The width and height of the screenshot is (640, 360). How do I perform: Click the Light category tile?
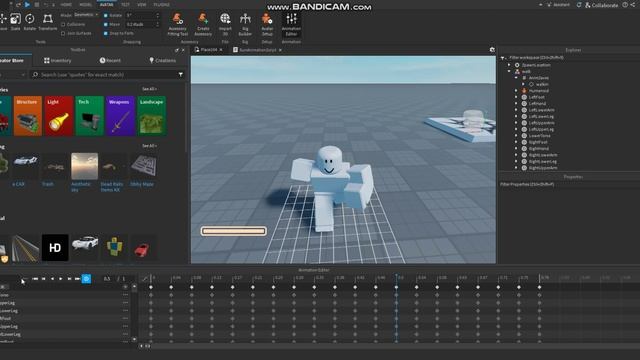click(x=59, y=116)
